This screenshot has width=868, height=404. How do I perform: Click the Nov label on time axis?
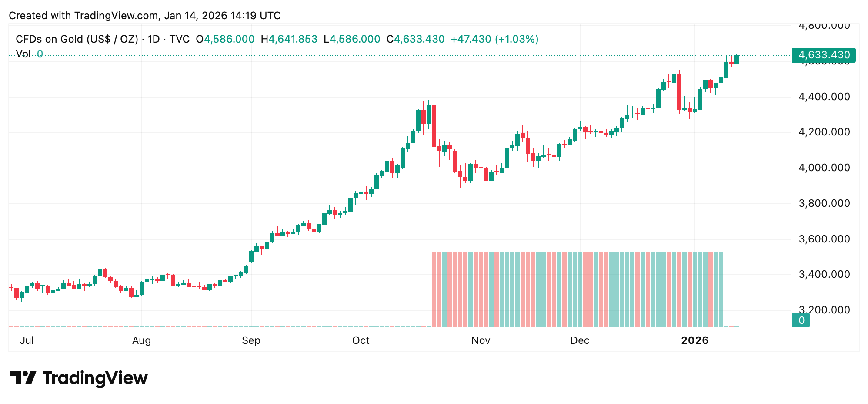click(481, 340)
